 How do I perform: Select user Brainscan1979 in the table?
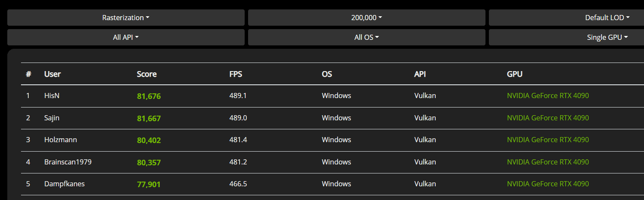(x=68, y=162)
